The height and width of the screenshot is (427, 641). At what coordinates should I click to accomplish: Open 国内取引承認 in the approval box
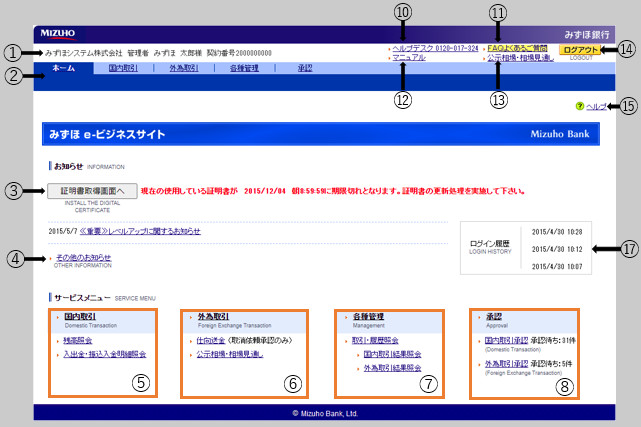503,340
